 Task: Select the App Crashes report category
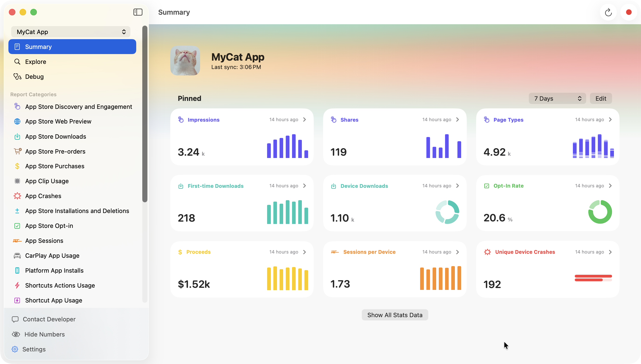point(43,196)
